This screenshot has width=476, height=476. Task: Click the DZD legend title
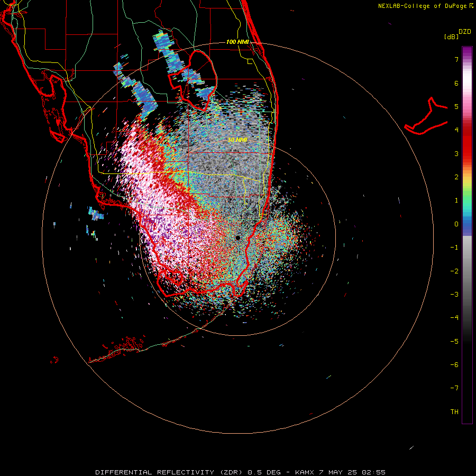[465, 32]
